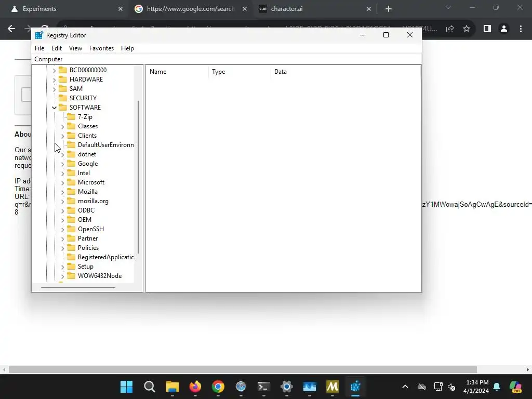
Task: Expand the Clients key
Action: pyautogui.click(x=62, y=136)
